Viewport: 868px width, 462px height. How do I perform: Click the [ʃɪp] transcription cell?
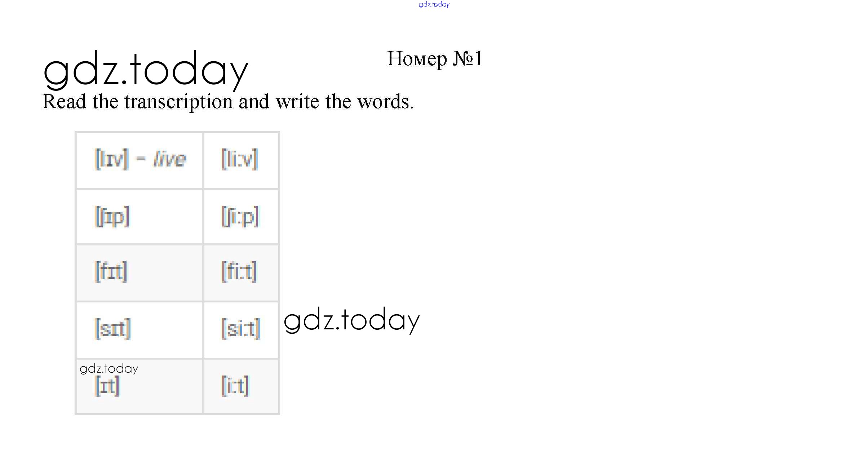click(x=112, y=216)
